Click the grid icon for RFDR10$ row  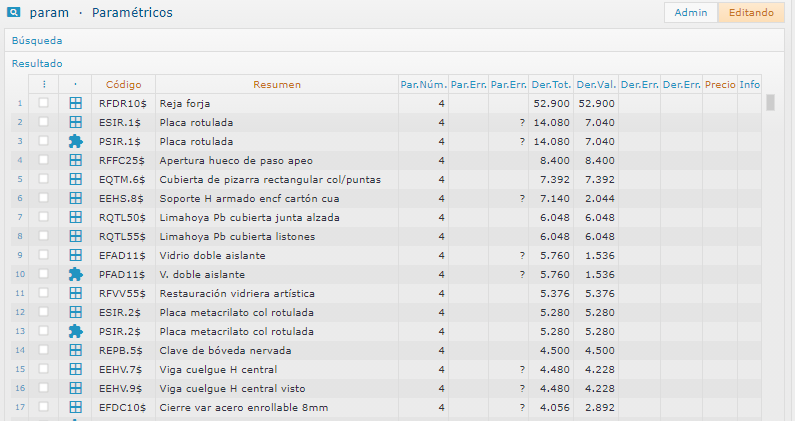click(75, 103)
